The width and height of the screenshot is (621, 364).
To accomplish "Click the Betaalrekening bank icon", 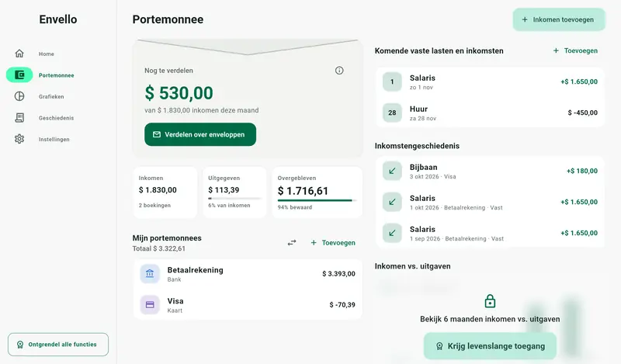I will coord(150,274).
